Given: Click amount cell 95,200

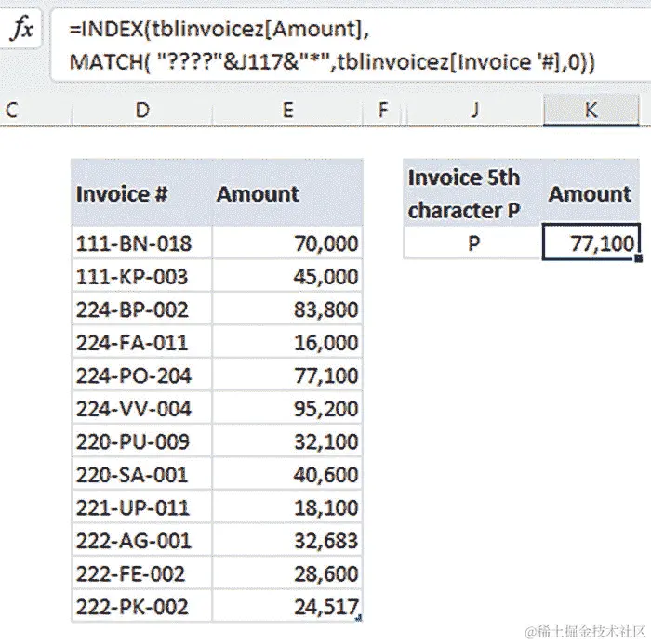Looking at the screenshot, I should point(287,408).
